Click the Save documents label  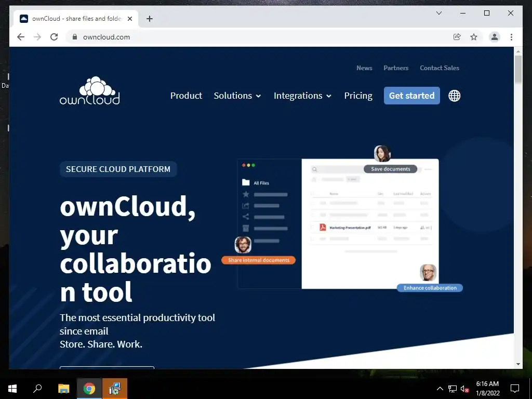pos(391,169)
